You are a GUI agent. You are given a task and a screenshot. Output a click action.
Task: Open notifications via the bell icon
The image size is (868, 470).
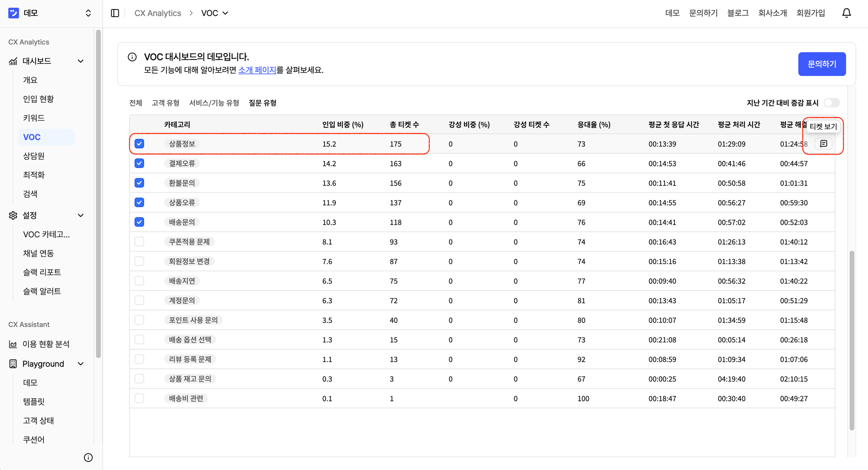coord(846,13)
